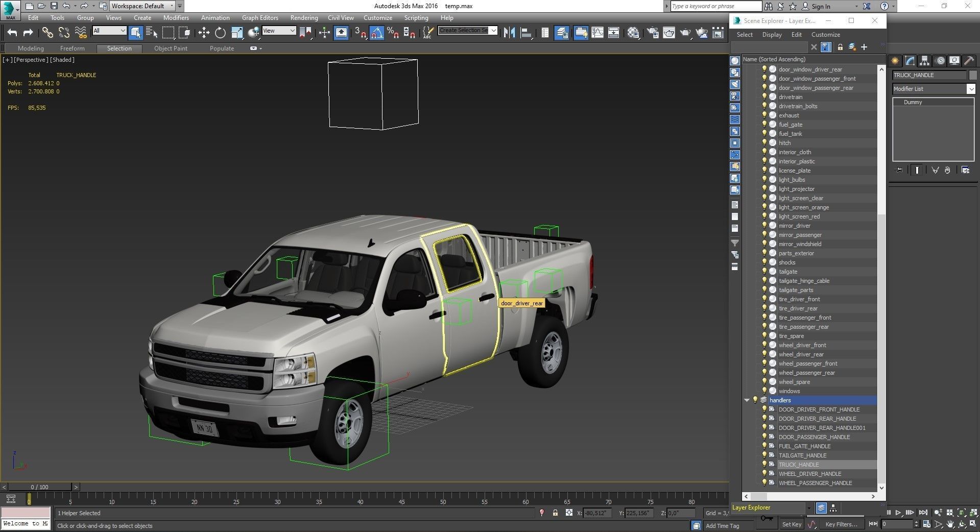Click the Mirror tool icon
980x532 pixels.
tap(509, 33)
